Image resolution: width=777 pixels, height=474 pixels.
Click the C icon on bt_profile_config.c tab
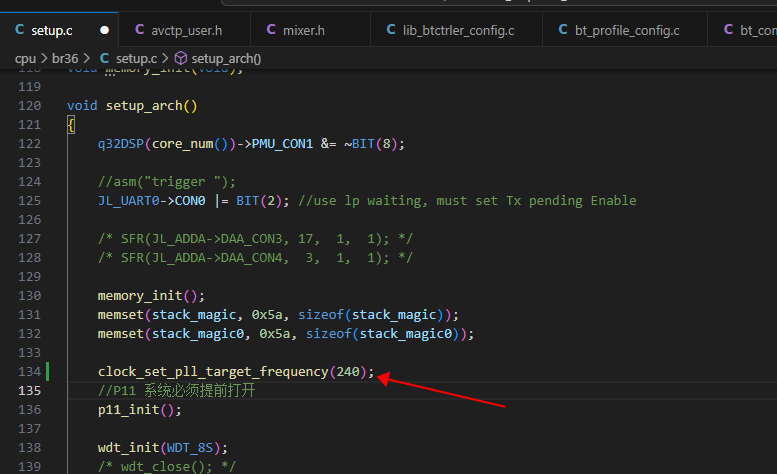tap(563, 30)
